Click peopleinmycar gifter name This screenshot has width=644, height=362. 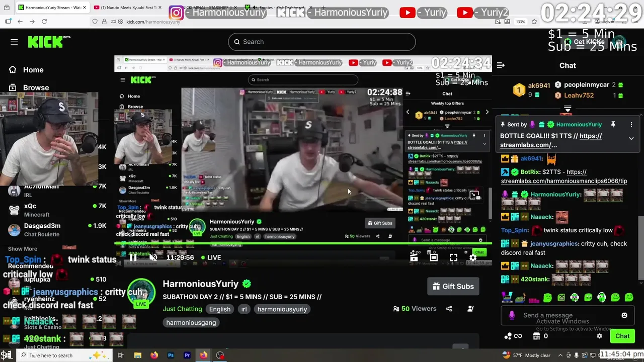tap(587, 85)
